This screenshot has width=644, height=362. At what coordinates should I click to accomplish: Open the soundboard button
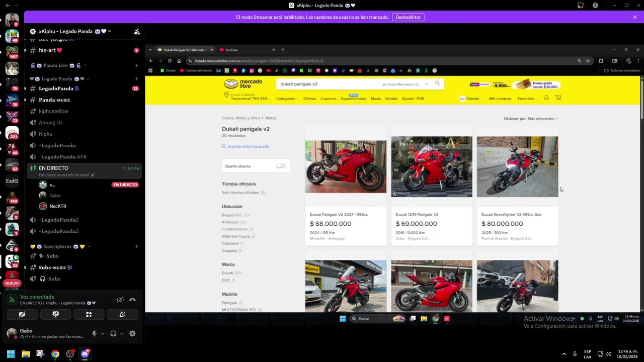coord(122,314)
